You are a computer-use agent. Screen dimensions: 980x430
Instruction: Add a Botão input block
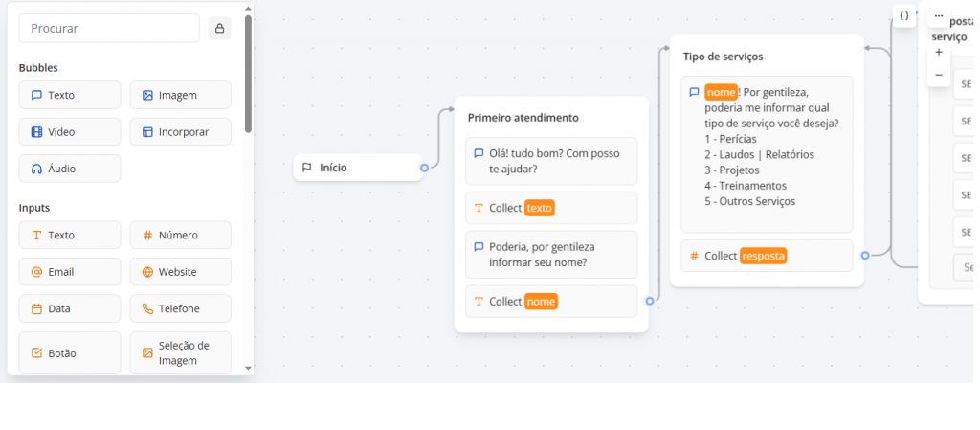(70, 352)
